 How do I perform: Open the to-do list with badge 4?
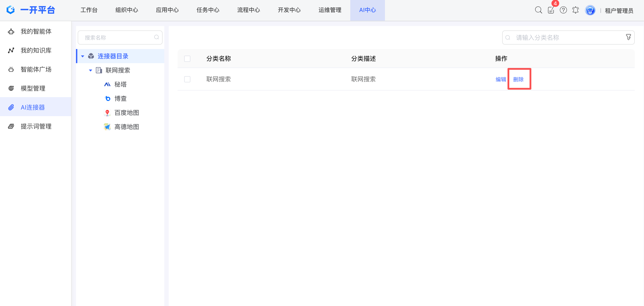tap(551, 10)
